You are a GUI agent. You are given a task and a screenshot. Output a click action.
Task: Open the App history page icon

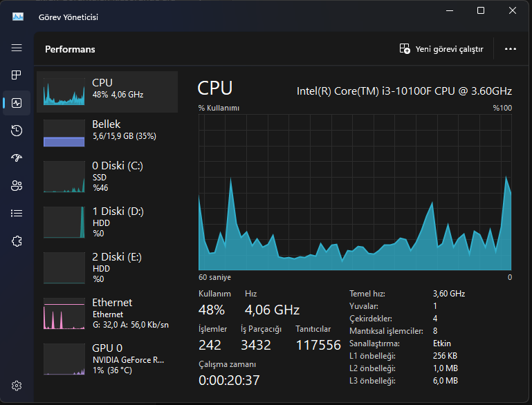17,131
